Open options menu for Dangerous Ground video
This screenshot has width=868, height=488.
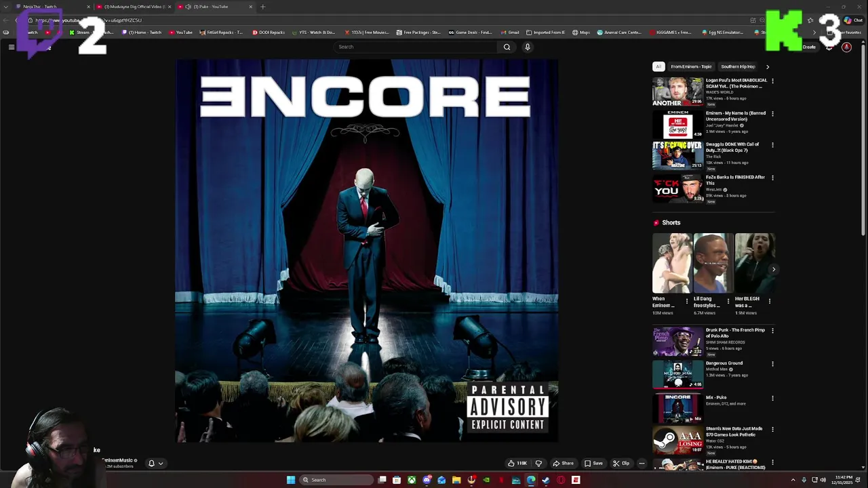(x=772, y=364)
